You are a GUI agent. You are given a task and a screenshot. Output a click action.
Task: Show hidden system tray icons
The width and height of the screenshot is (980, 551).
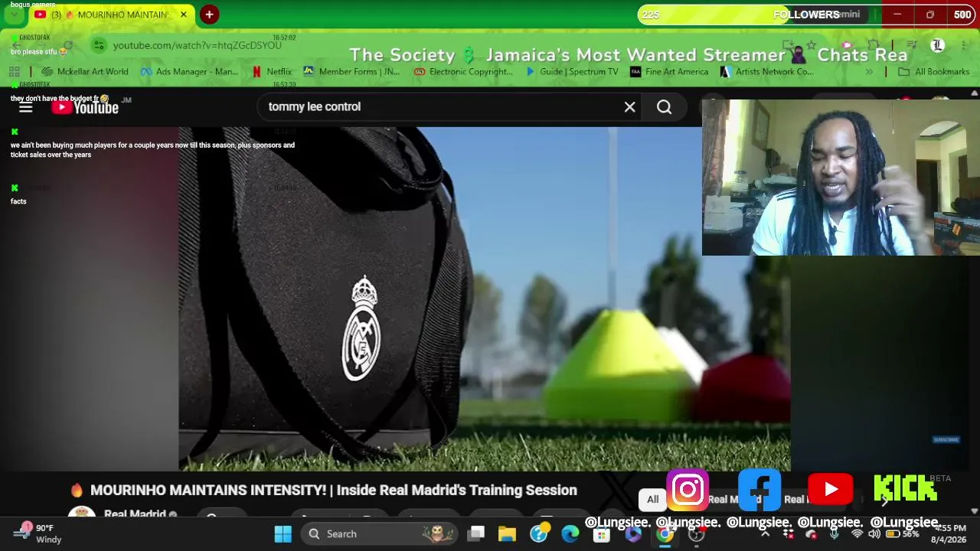point(765,533)
